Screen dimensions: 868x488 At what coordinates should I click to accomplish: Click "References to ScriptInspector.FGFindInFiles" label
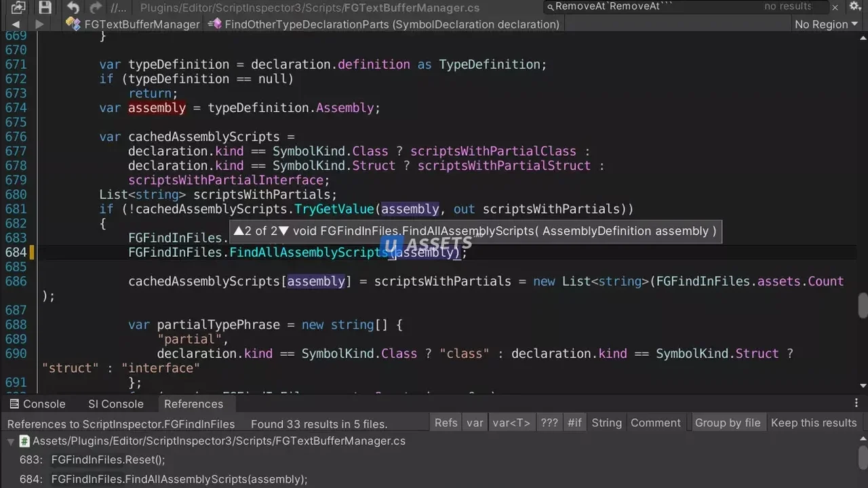pyautogui.click(x=121, y=424)
